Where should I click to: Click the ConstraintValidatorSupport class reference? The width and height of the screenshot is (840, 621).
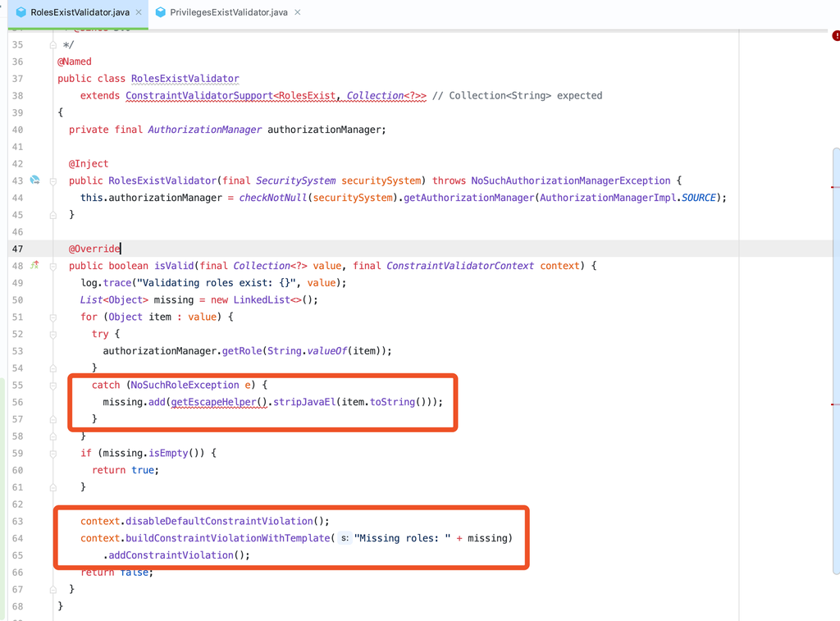click(x=199, y=96)
